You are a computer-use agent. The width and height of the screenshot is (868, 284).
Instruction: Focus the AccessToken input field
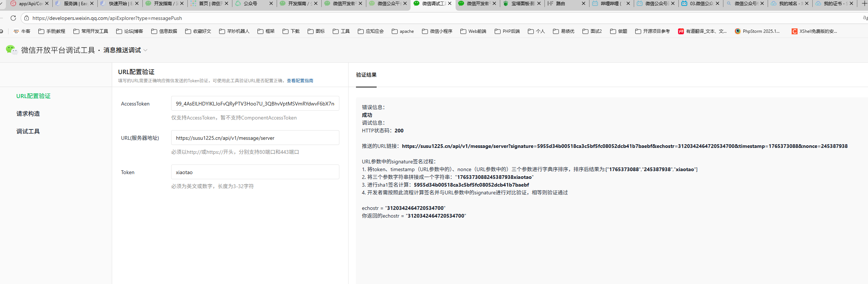[255, 104]
